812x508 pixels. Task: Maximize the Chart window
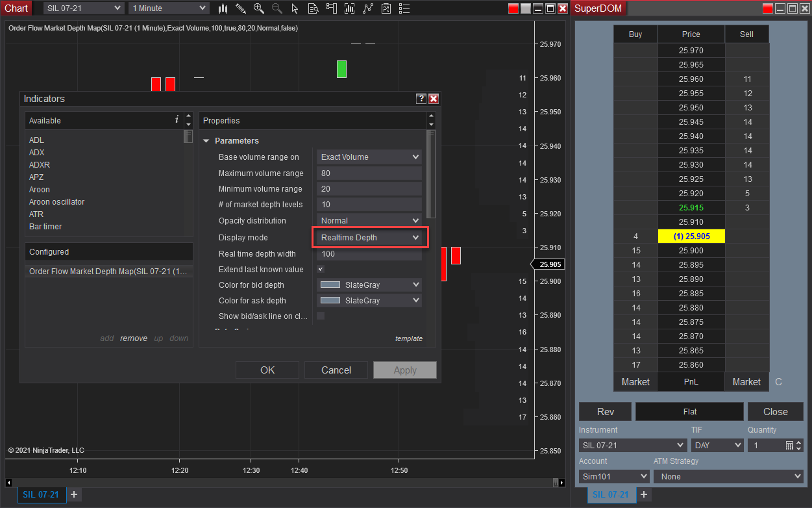(x=550, y=8)
